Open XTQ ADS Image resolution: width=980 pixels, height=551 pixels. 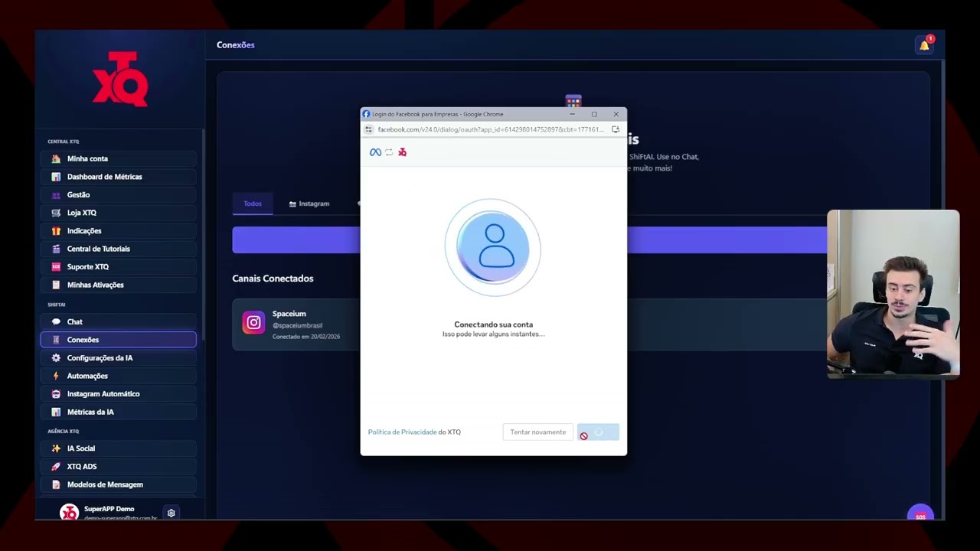point(118,466)
